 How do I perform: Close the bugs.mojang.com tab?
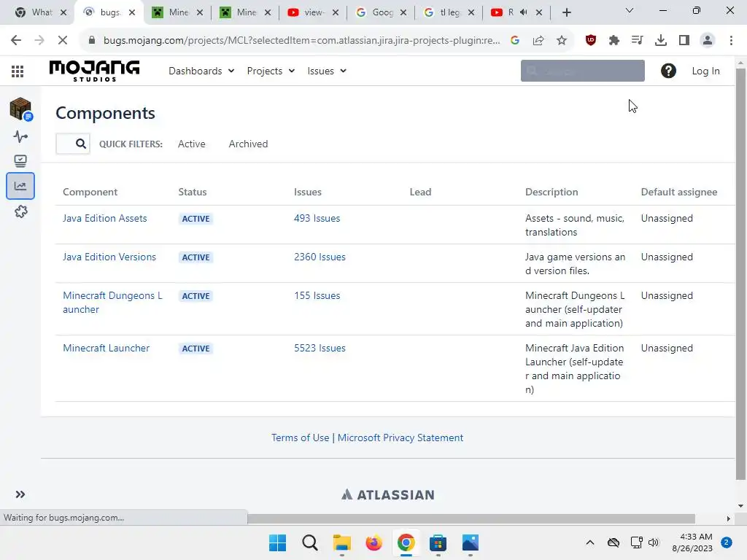point(133,12)
